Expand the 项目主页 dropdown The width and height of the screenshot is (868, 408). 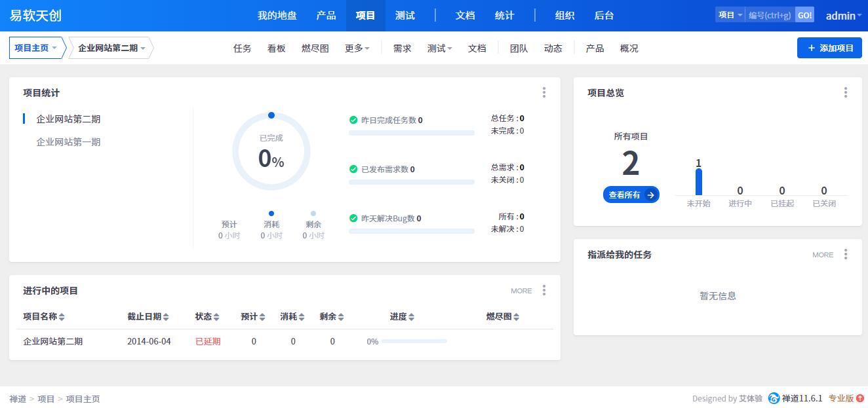point(36,48)
